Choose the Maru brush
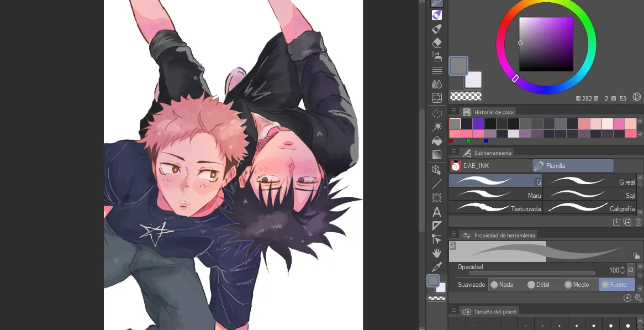This screenshot has width=644, height=330. coord(496,195)
